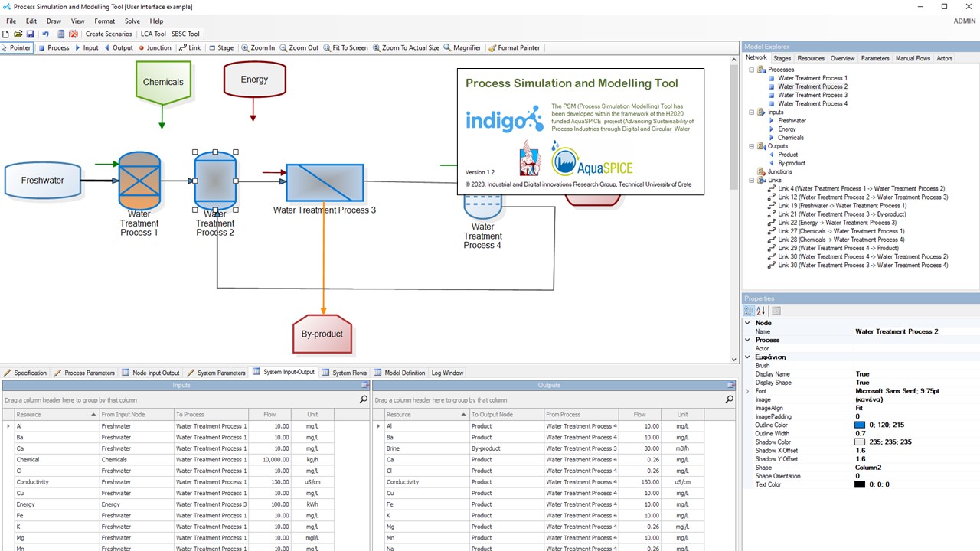Screen dimensions: 980x551
Task: Open the Solve menu
Action: click(x=132, y=21)
